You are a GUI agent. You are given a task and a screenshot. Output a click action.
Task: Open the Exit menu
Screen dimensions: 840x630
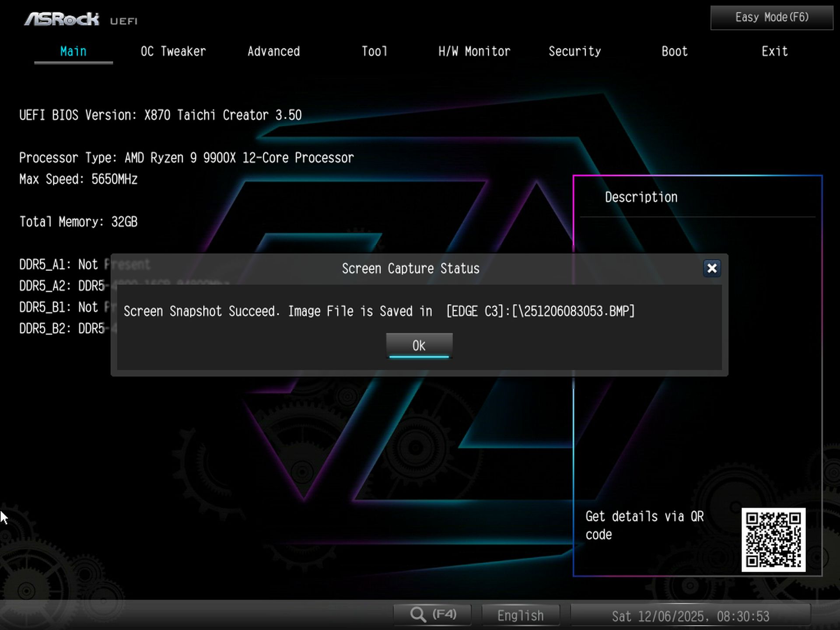(x=774, y=51)
